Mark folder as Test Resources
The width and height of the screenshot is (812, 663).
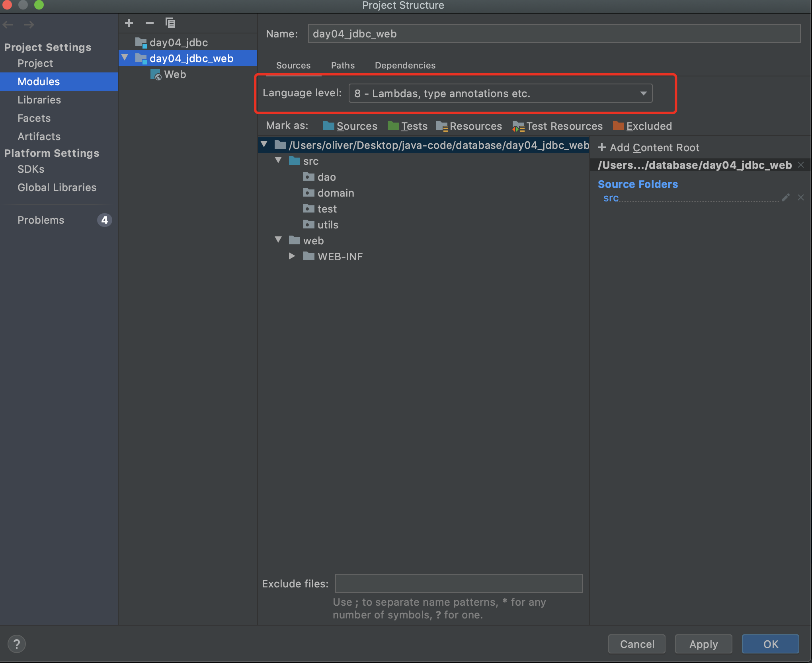(x=557, y=126)
